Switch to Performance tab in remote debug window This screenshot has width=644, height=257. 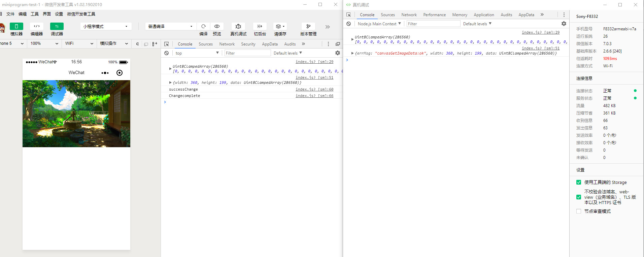point(435,15)
